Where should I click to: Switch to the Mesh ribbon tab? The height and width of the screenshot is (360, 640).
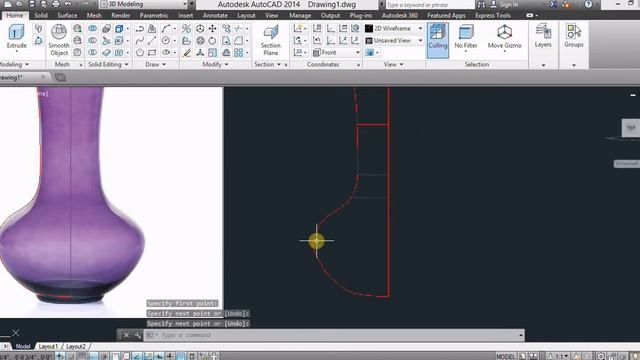(94, 16)
